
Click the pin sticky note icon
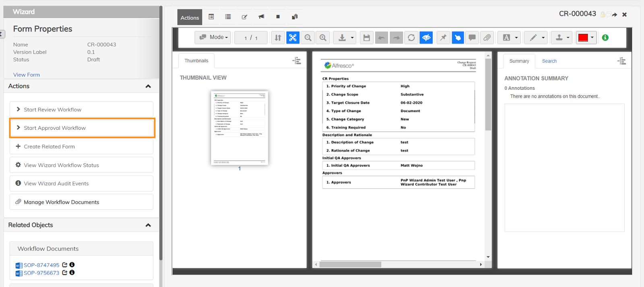click(443, 38)
